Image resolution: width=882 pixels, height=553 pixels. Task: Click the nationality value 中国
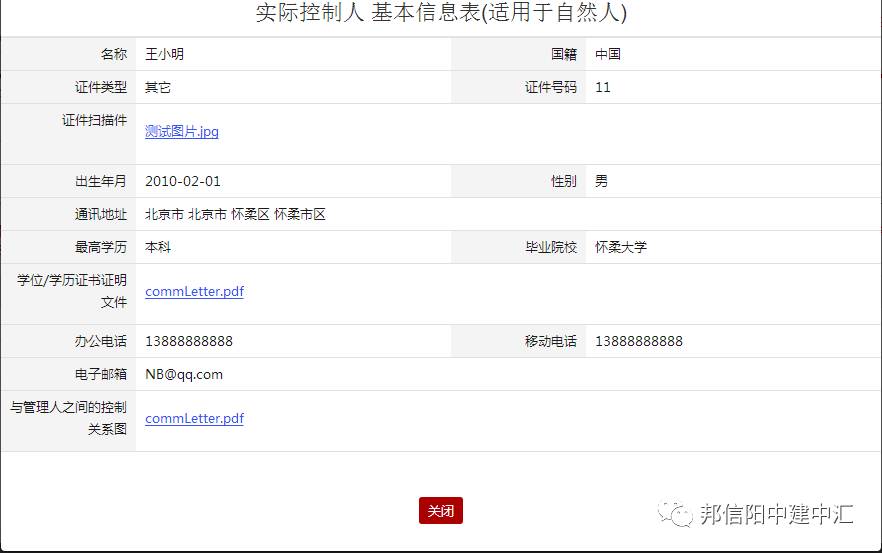607,54
